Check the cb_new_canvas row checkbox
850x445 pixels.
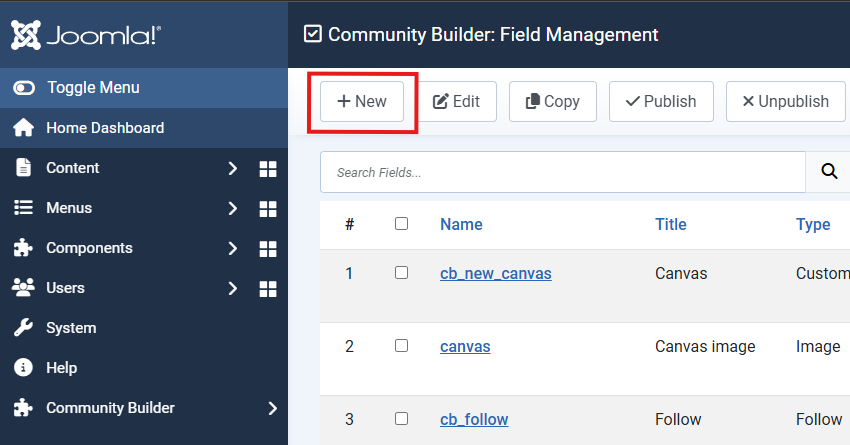pyautogui.click(x=401, y=273)
